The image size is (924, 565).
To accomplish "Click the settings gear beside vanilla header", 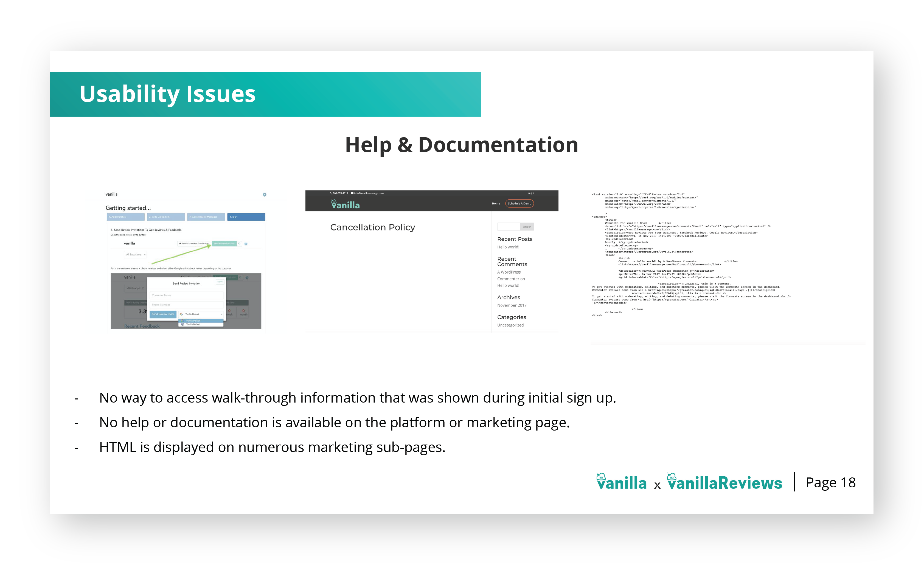I will (264, 195).
